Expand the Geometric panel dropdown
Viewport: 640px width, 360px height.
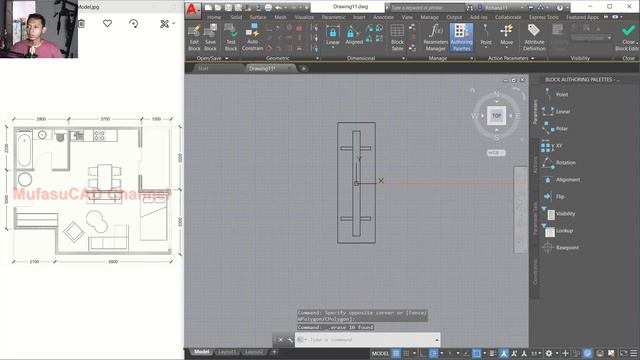pos(318,58)
